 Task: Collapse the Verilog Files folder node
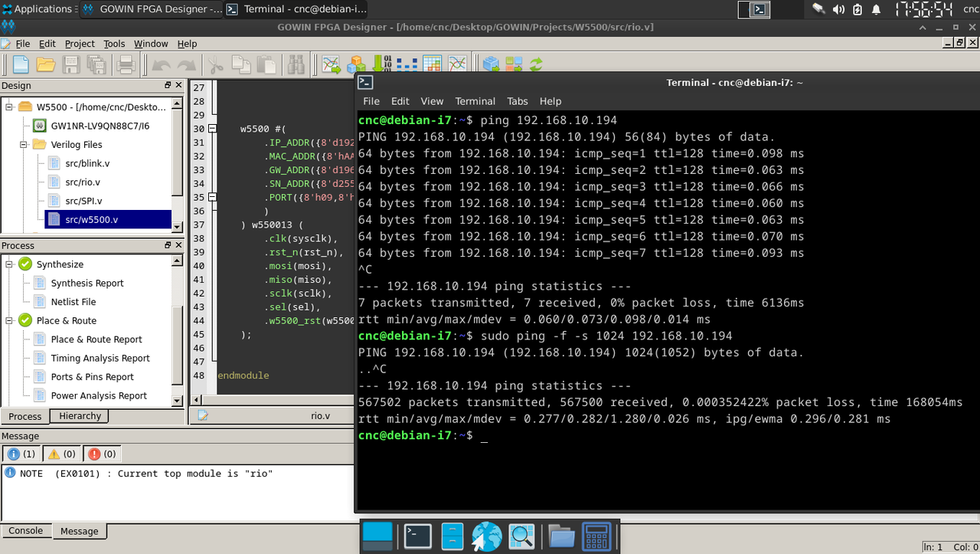click(x=24, y=144)
